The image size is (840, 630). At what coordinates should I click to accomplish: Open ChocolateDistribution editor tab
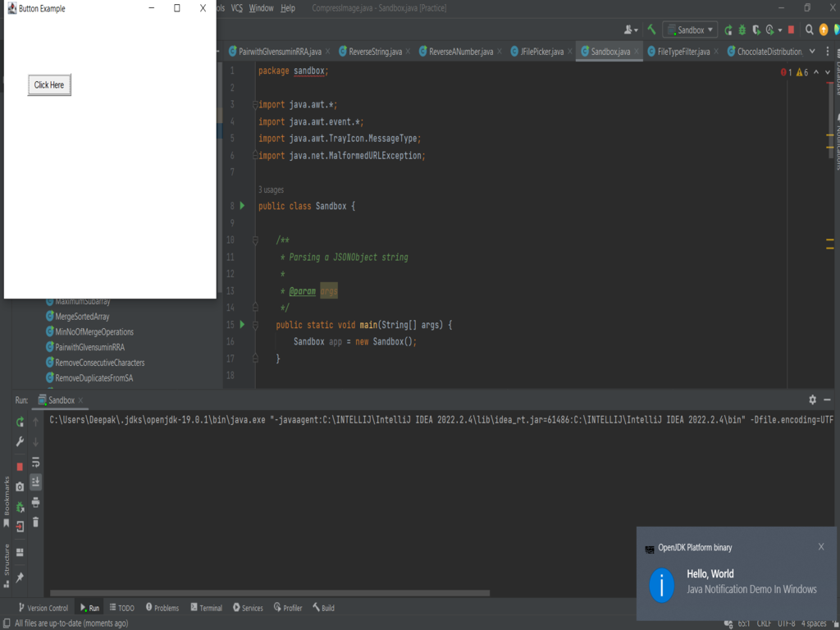(x=765, y=52)
